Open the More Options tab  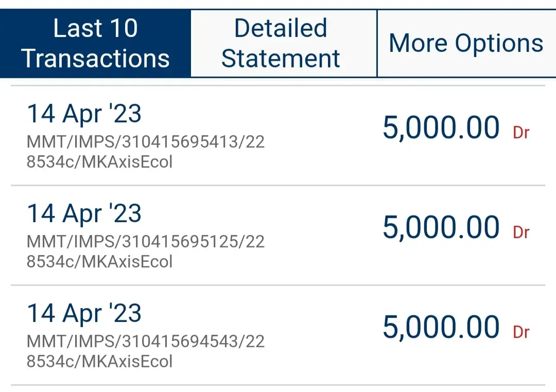click(466, 43)
